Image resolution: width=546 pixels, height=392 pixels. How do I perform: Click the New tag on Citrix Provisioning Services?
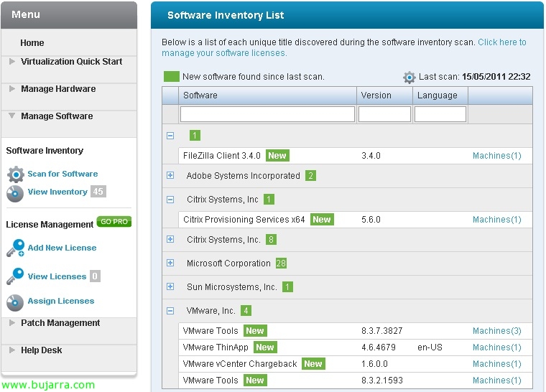coord(322,219)
